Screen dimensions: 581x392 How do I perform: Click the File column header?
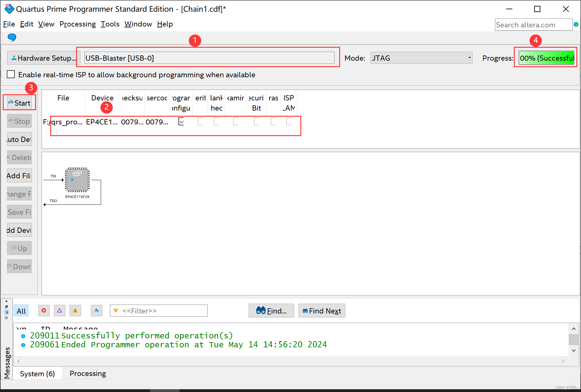[x=63, y=98]
